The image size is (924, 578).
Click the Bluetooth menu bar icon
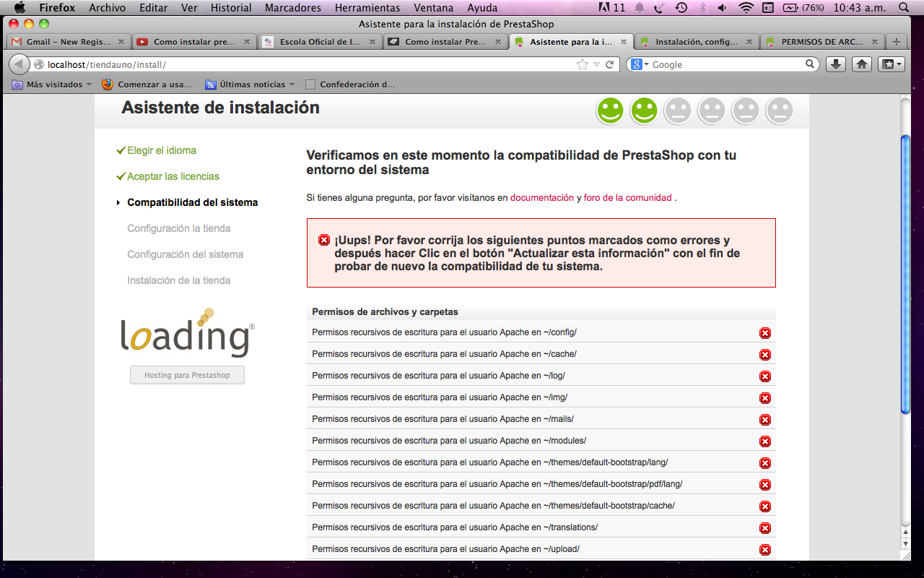click(702, 8)
